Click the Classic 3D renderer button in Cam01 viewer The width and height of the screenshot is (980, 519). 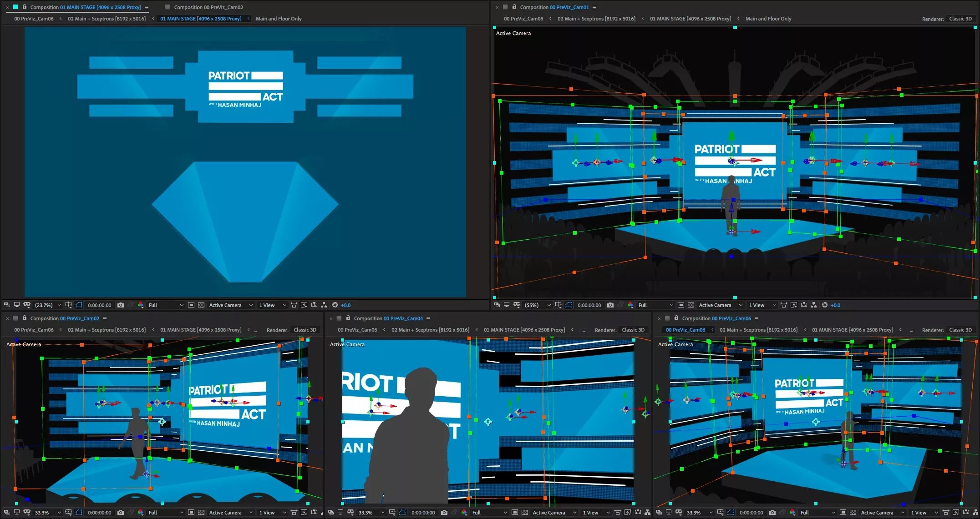[960, 19]
